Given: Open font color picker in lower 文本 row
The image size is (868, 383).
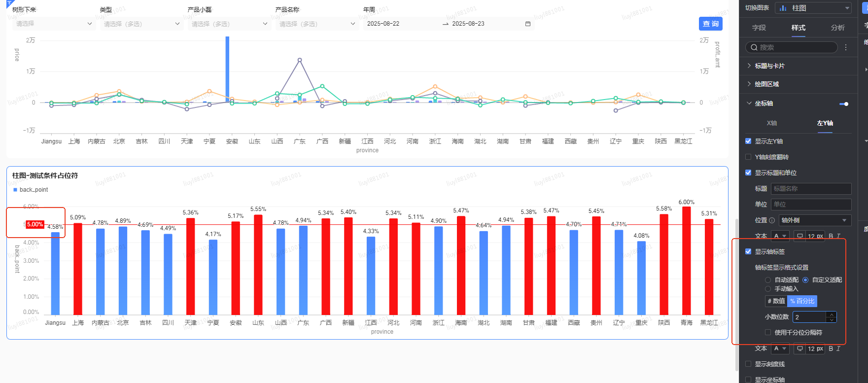Looking at the screenshot, I should click(780, 348).
